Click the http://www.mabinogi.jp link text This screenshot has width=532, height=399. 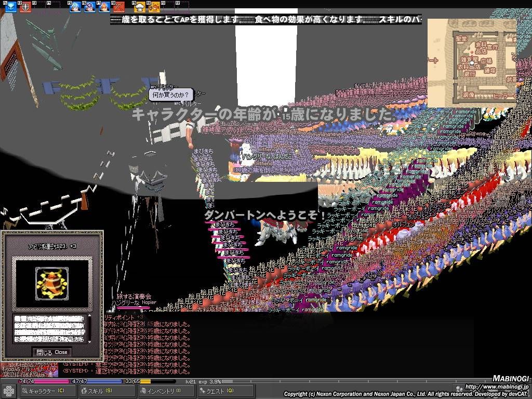497,387
